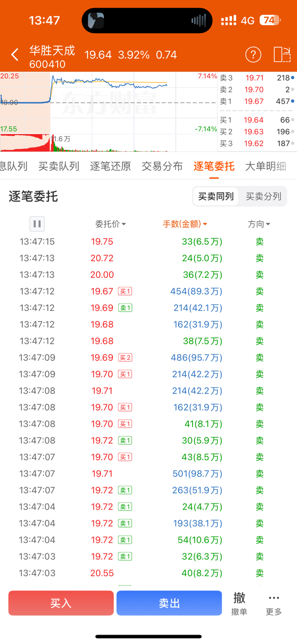Screen dimensions: 297x644
Task: Open the 更多 three-dots menu
Action: 274,604
